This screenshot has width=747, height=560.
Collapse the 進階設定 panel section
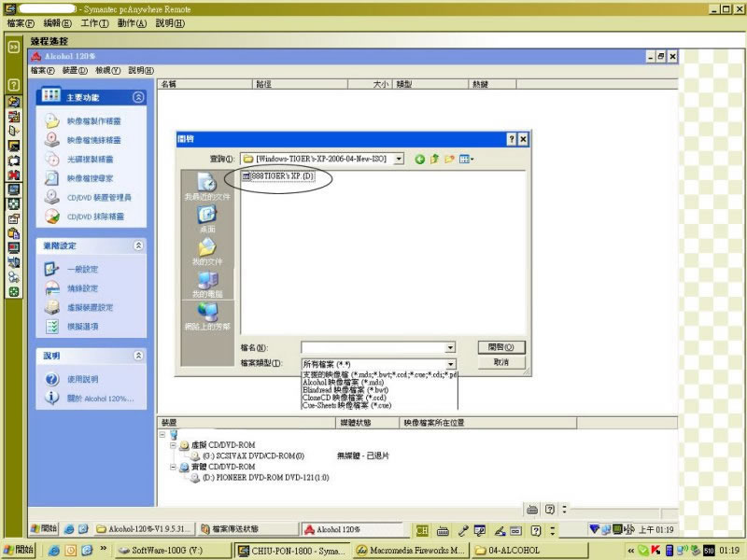click(x=138, y=245)
